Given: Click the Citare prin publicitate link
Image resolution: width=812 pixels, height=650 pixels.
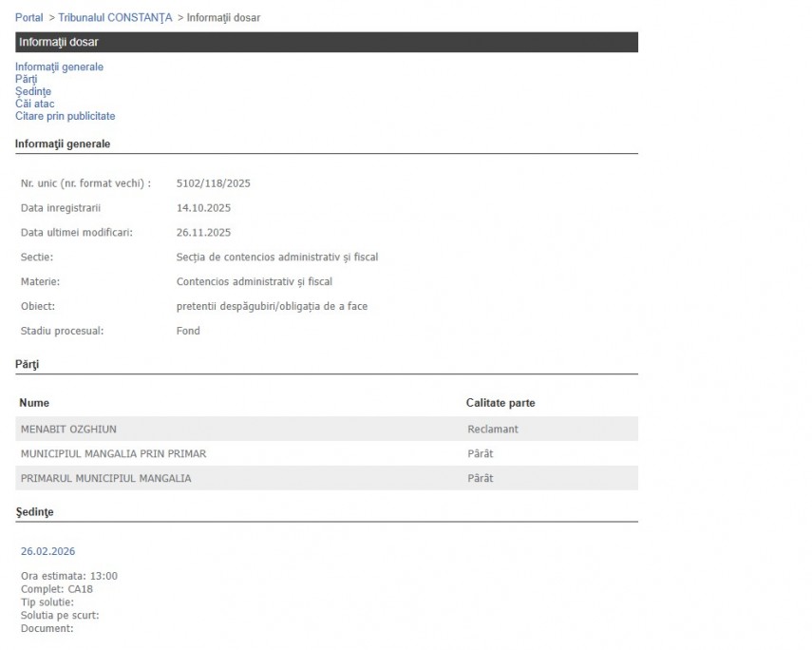Looking at the screenshot, I should click(65, 117).
